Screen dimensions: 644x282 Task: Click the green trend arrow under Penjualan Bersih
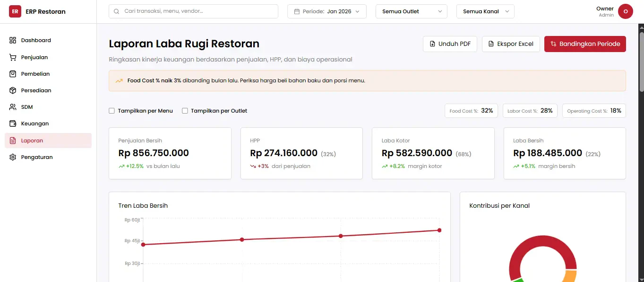coord(121,167)
